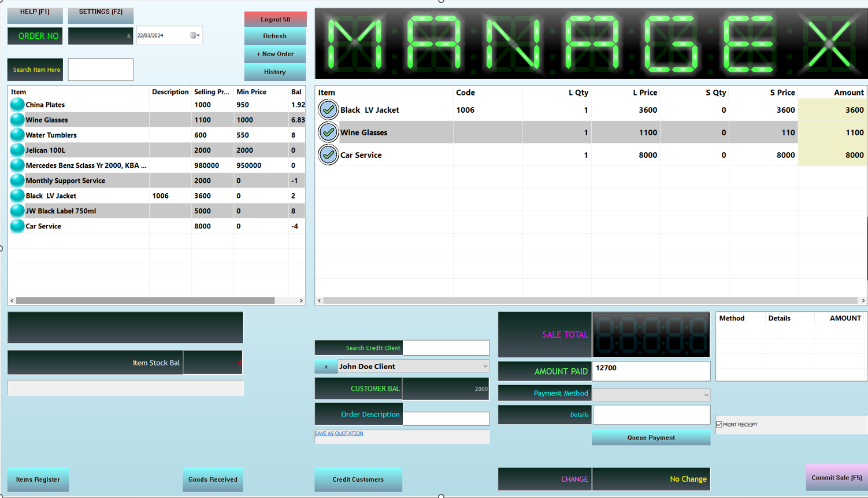868x498 pixels.
Task: Click the ball icon beside Mercedes Benz Sclass
Action: point(17,165)
